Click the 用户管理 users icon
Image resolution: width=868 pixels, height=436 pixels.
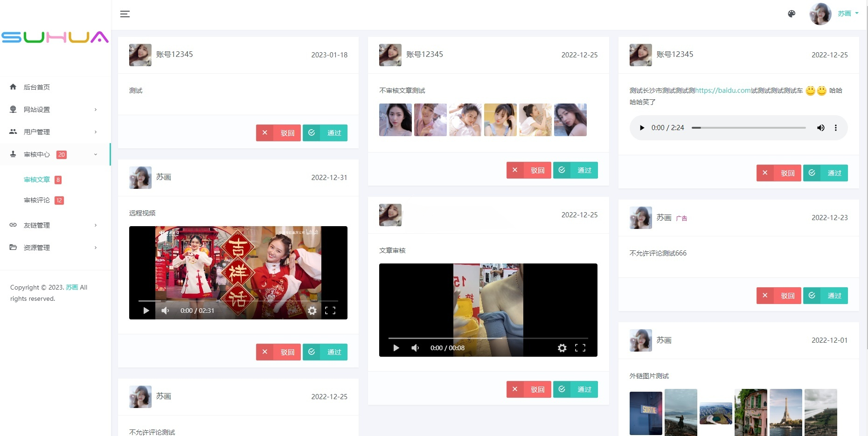click(x=13, y=131)
